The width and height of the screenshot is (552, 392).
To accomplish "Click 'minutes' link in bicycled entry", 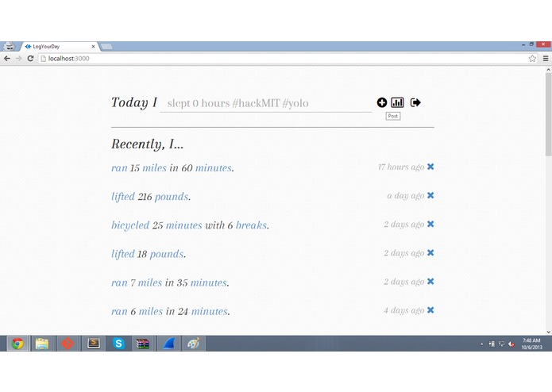I will [x=183, y=225].
